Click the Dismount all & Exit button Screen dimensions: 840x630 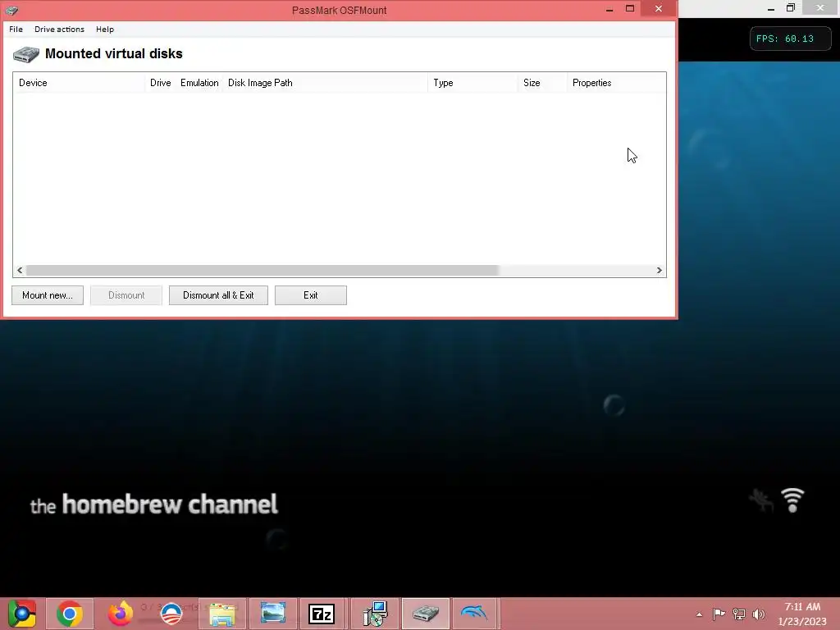[218, 295]
